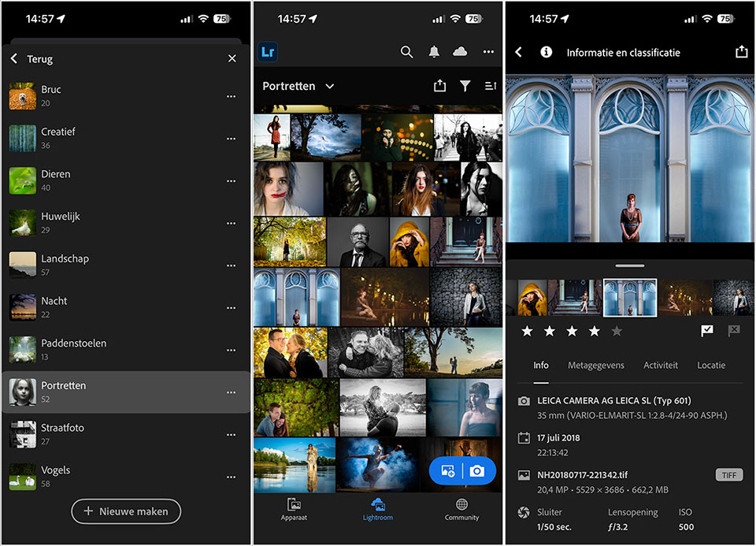Tap the info circle icon
The width and height of the screenshot is (756, 546).
(546, 52)
